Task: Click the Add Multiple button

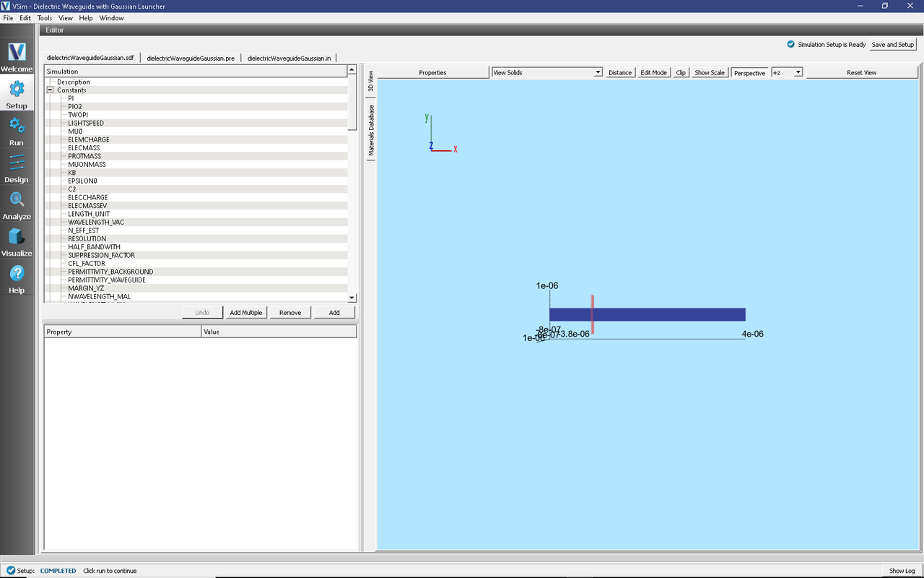Action: pyautogui.click(x=245, y=312)
